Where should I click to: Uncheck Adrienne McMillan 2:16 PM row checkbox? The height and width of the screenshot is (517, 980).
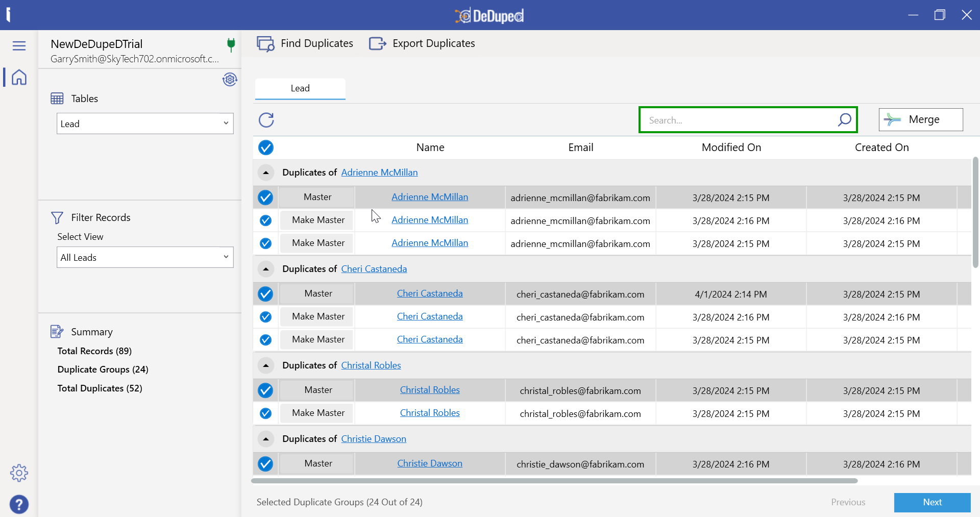[x=265, y=220]
